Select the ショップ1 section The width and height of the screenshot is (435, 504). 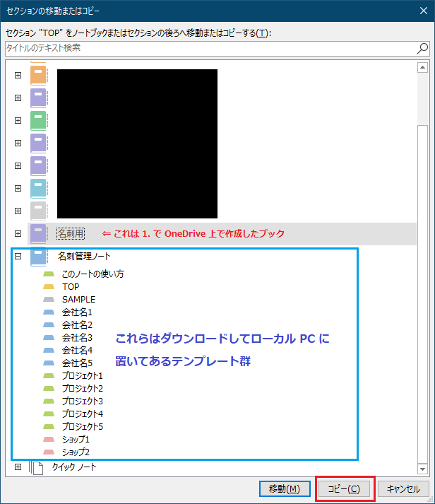click(76, 440)
